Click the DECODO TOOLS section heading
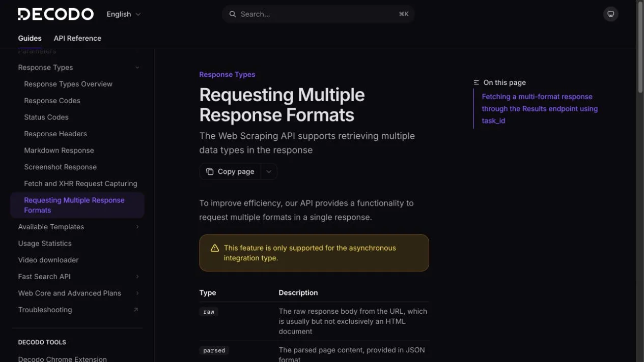 [x=42, y=342]
